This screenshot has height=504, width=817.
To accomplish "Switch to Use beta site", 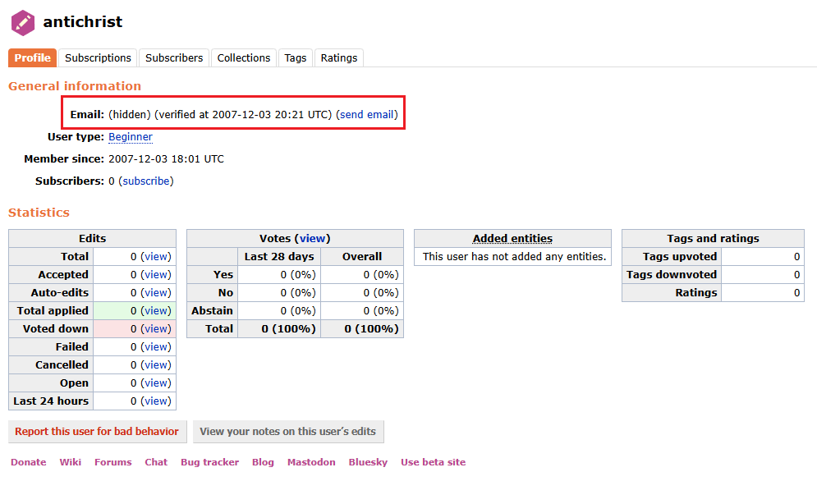I will tap(433, 462).
